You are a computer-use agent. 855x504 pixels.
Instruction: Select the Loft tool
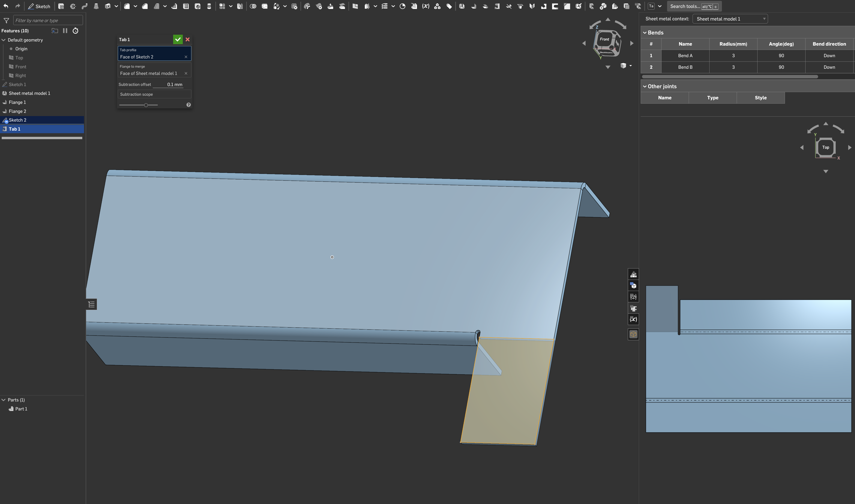click(96, 6)
